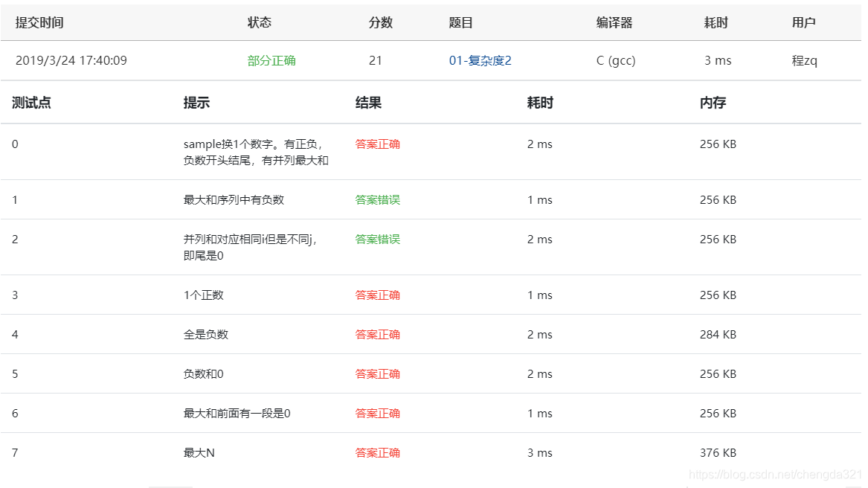Click the 用户 column header
Viewport: 868px width, 488px height.
pos(804,23)
